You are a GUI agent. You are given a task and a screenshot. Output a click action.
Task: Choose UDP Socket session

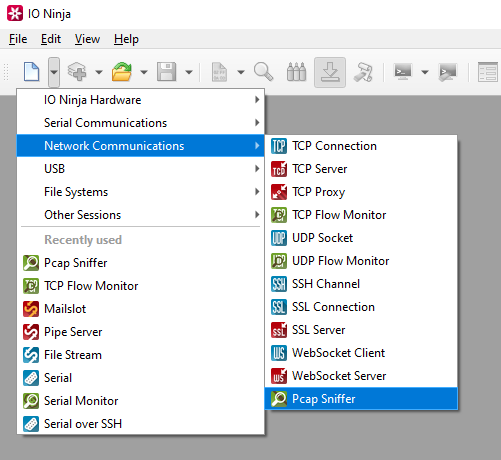(361, 238)
